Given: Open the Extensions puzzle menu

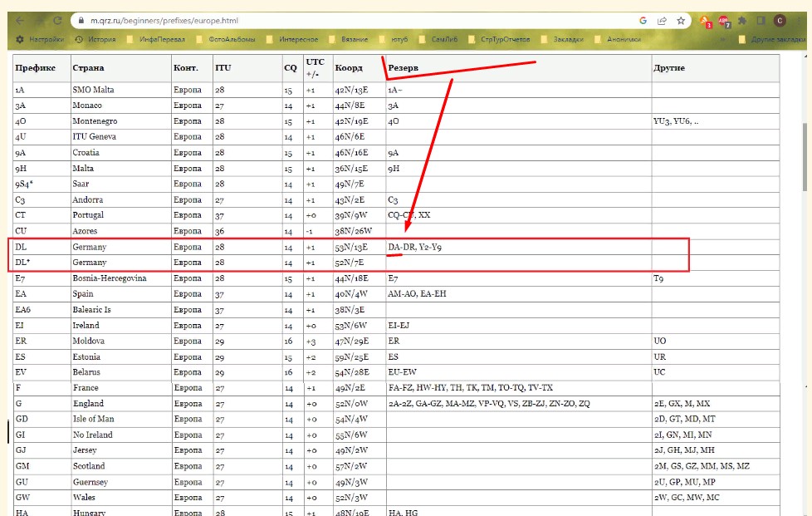Looking at the screenshot, I should pos(742,21).
